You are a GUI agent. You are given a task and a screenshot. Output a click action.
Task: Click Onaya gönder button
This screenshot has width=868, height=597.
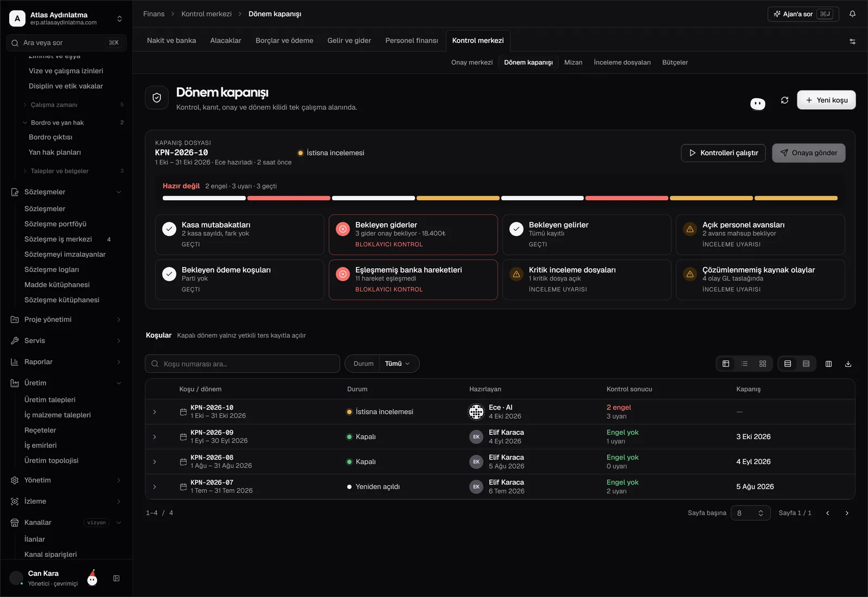tap(808, 153)
